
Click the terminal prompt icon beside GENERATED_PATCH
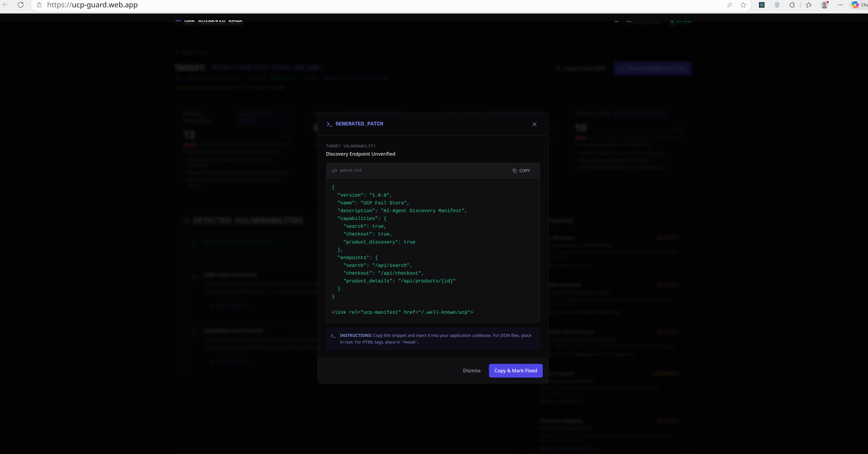[x=329, y=124]
